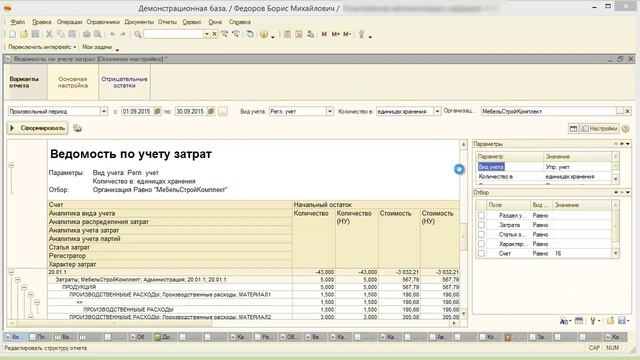Switch to Отрицательные остатки tab

point(124,82)
